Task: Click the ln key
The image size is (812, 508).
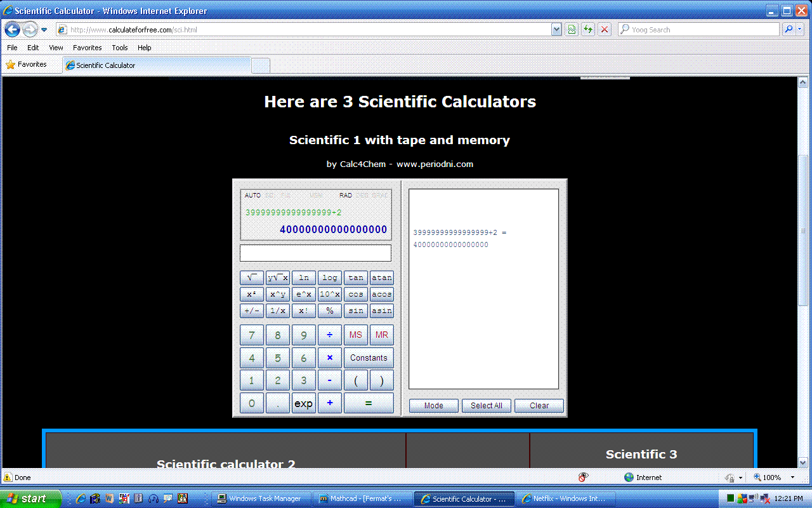Action: [x=304, y=277]
